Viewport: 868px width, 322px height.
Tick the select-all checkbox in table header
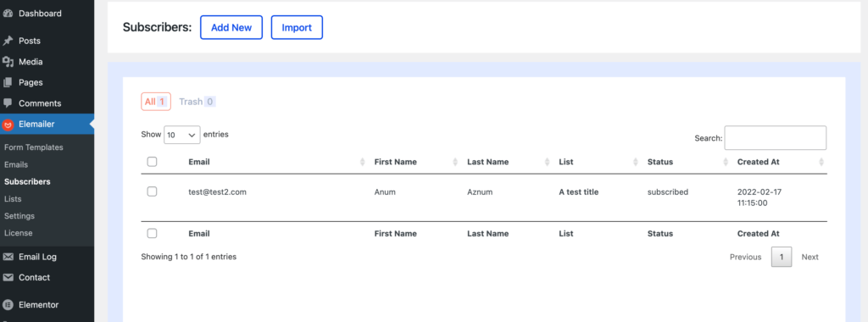pos(153,162)
